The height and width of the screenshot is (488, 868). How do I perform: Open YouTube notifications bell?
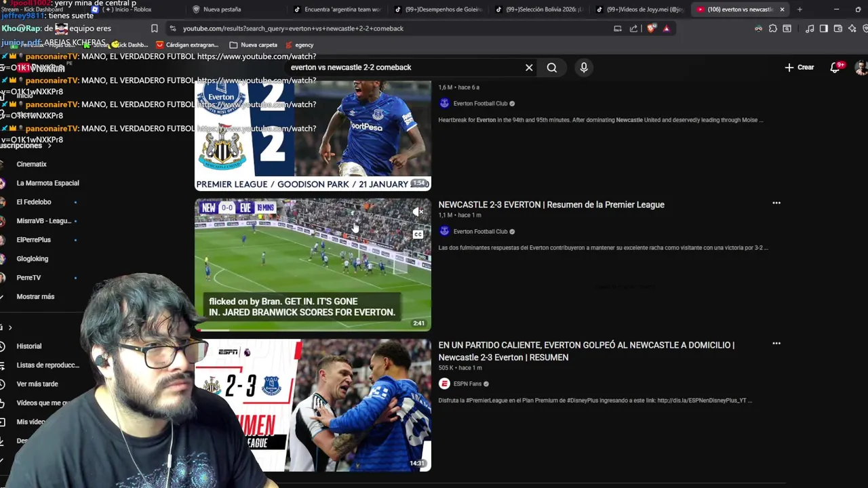(x=835, y=68)
